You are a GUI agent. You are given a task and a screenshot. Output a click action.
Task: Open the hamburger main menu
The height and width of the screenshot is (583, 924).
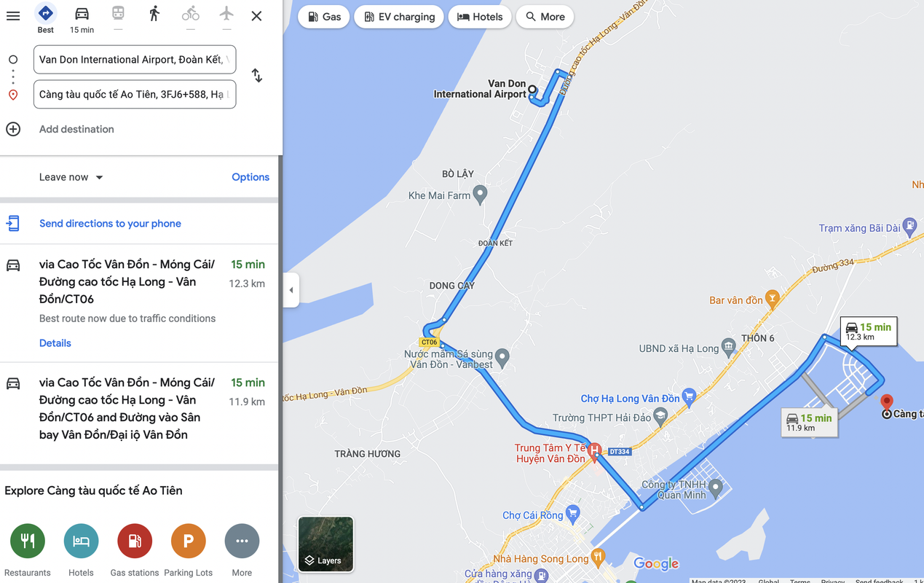[x=13, y=15]
